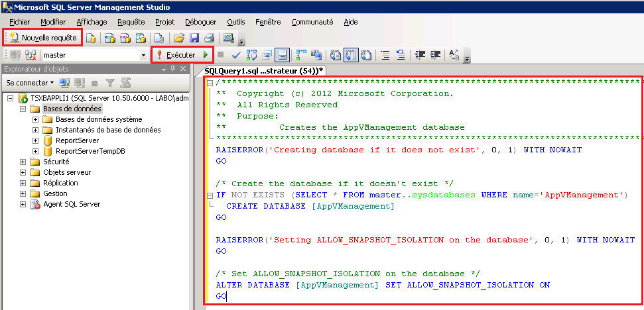Save the query with the floppy disk icon
Image resolution: width=644 pixels, height=310 pixels.
point(194,38)
